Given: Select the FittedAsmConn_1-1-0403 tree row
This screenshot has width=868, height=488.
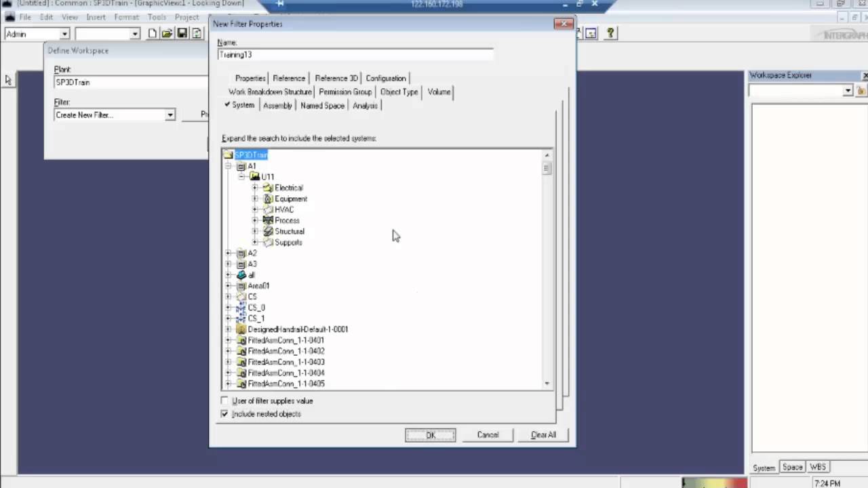Looking at the screenshot, I should coord(286,362).
